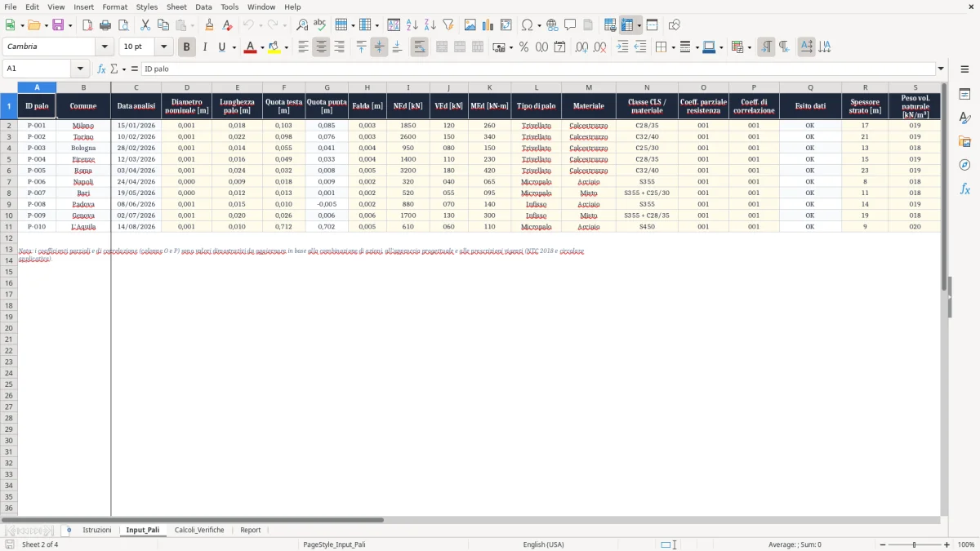Insert a pivot table via toolbar icon
This screenshot has width=980, height=551.
506,25
